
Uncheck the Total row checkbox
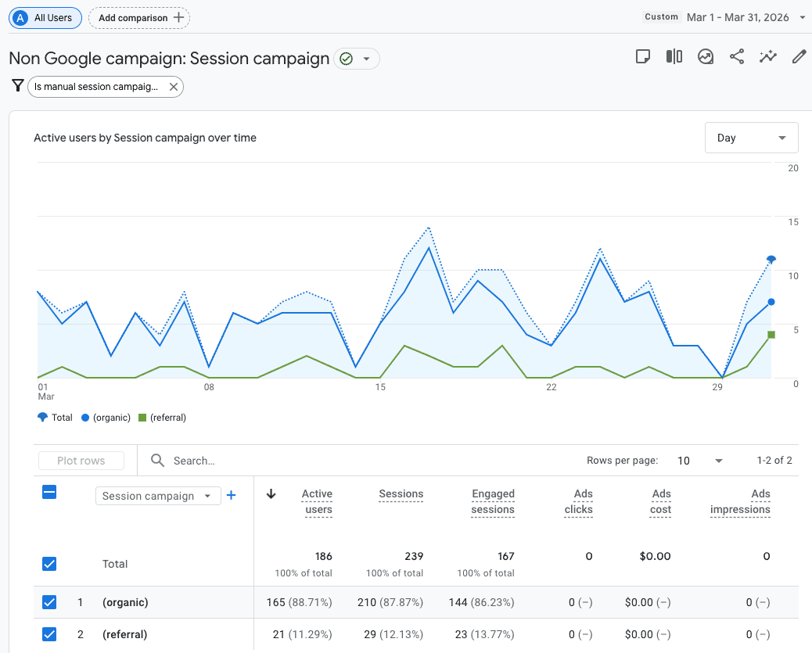pos(49,564)
